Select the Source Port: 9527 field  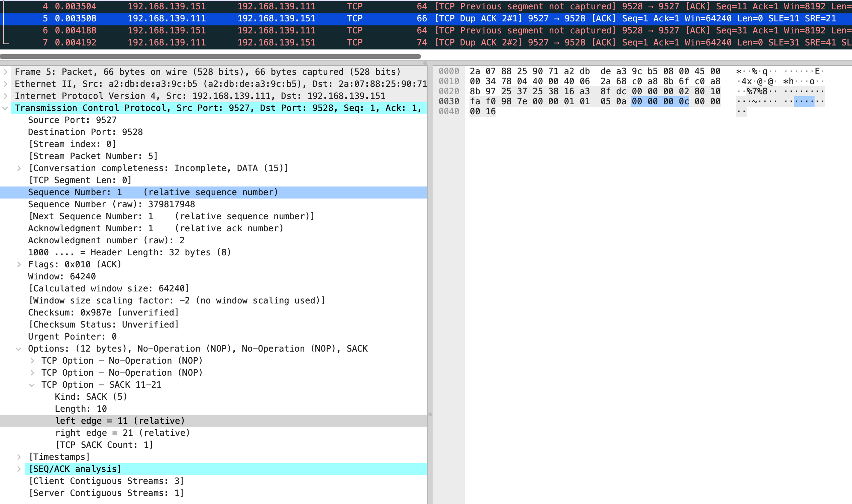pos(72,120)
